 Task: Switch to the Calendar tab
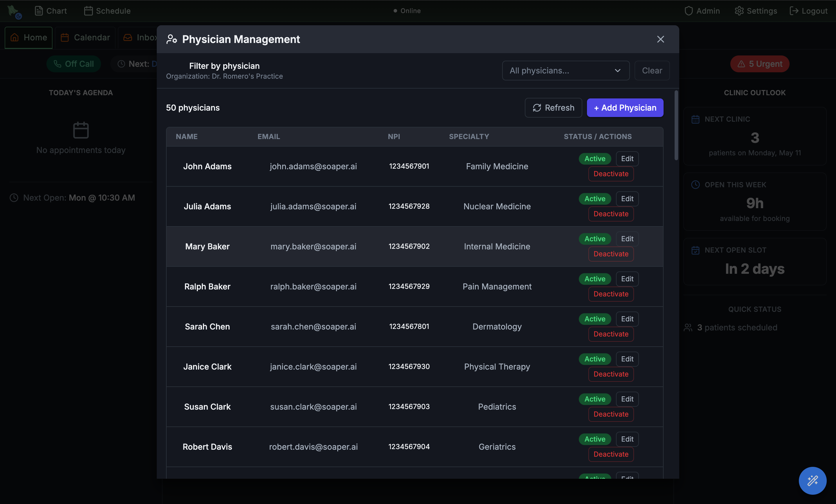(85, 37)
